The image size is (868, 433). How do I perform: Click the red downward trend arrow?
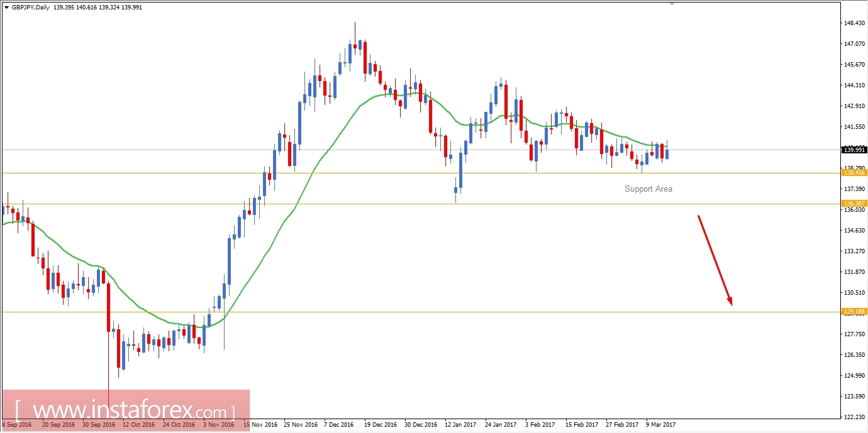pyautogui.click(x=714, y=261)
